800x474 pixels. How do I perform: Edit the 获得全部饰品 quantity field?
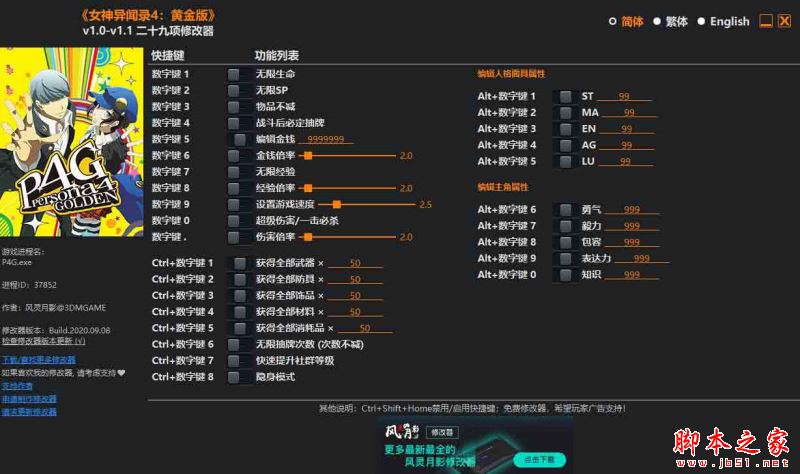point(355,296)
